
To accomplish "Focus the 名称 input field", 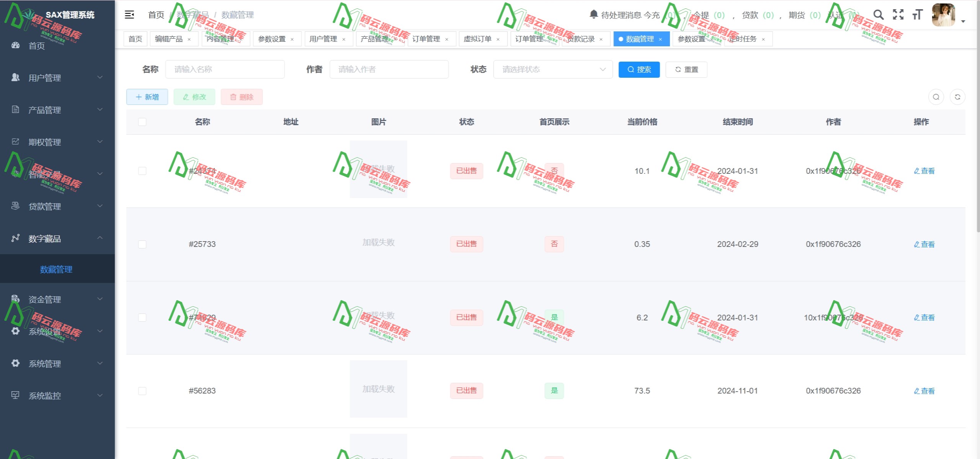I will 225,69.
